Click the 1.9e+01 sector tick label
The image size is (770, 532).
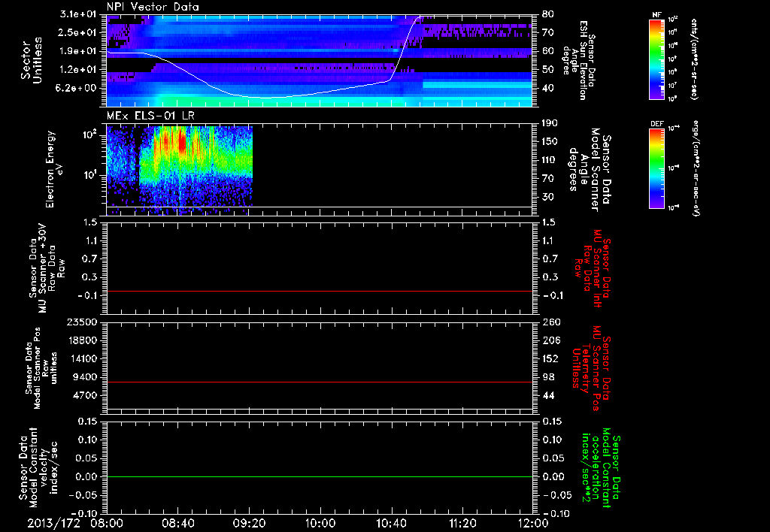click(78, 51)
